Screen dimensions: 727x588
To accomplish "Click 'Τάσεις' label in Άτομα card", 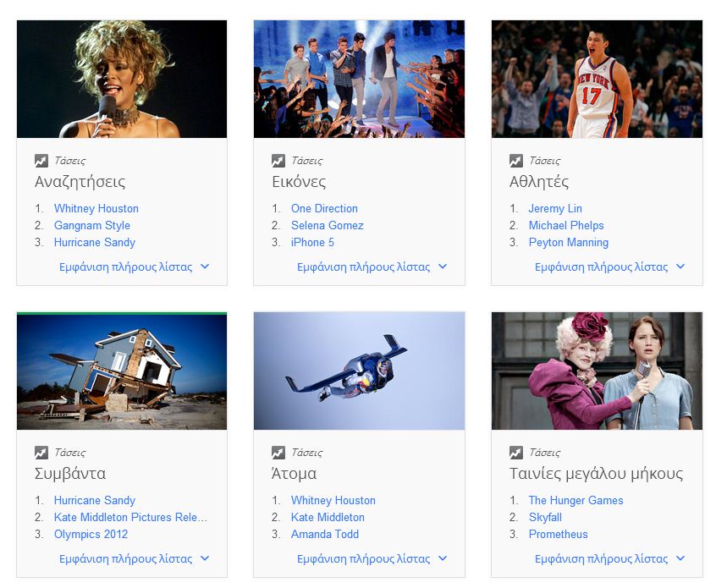I will pos(307,453).
